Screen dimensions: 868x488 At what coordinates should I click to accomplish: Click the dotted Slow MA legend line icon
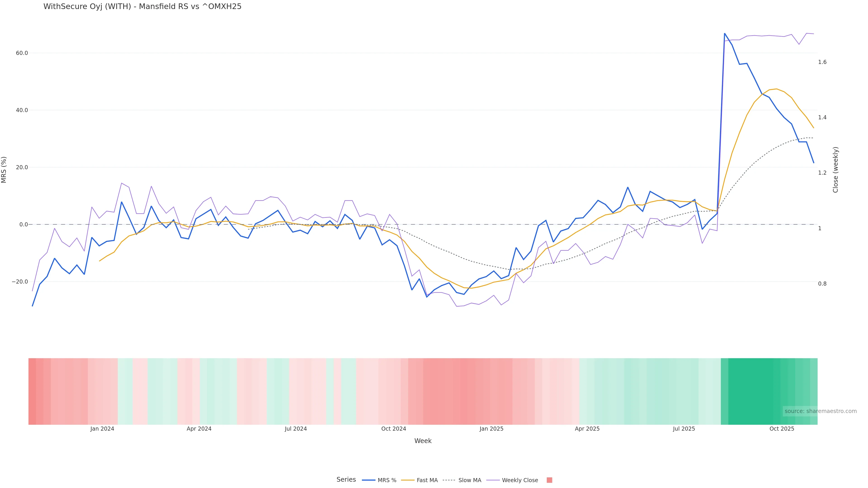[x=449, y=480]
